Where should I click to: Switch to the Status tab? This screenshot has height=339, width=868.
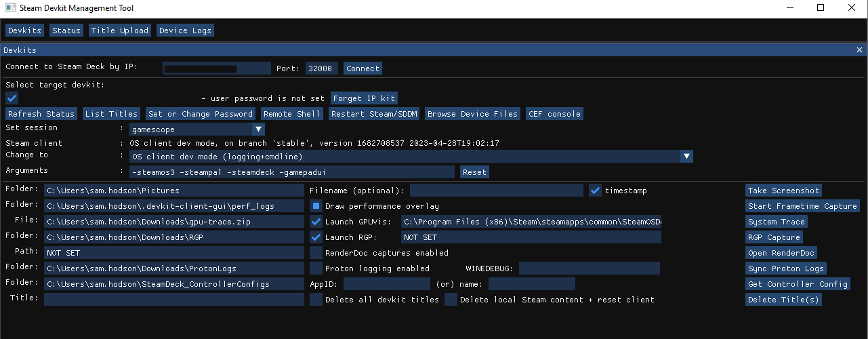(x=66, y=31)
